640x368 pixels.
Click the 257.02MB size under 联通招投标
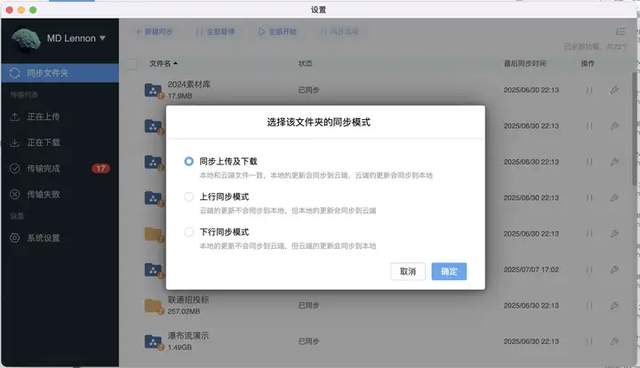(x=184, y=311)
